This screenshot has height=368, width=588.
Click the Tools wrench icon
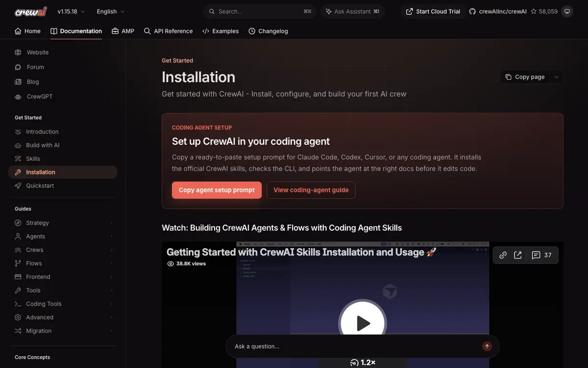[x=18, y=290]
